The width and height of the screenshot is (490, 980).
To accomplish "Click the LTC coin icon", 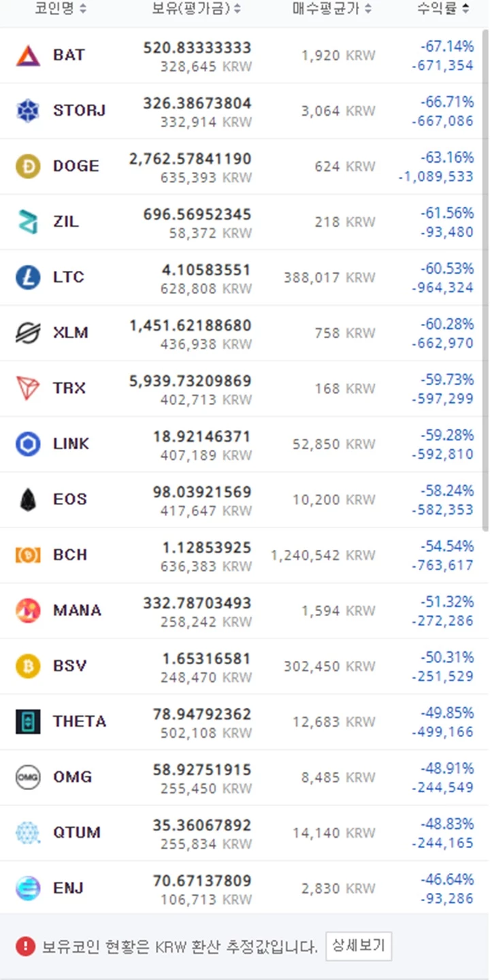I will (28, 277).
